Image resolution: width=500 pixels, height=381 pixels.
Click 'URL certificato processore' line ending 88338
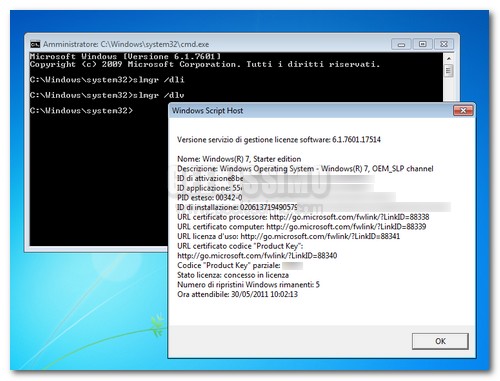[303, 217]
